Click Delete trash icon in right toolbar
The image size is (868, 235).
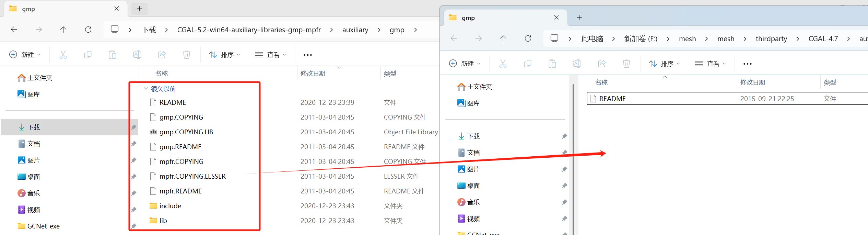tap(626, 64)
